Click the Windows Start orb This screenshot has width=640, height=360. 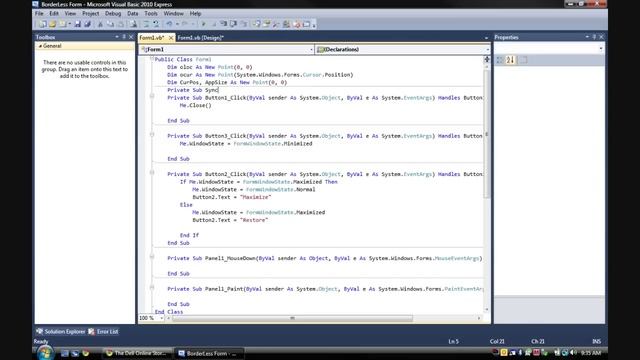45,353
